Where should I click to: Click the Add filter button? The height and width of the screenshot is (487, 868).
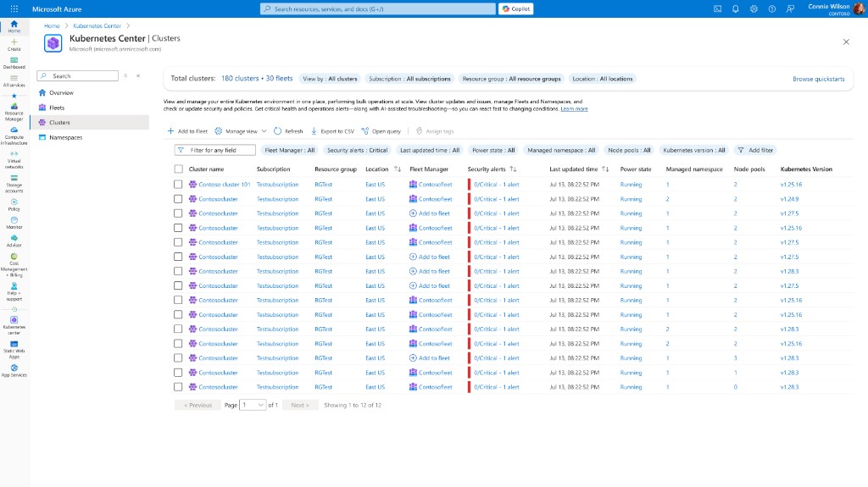755,150
